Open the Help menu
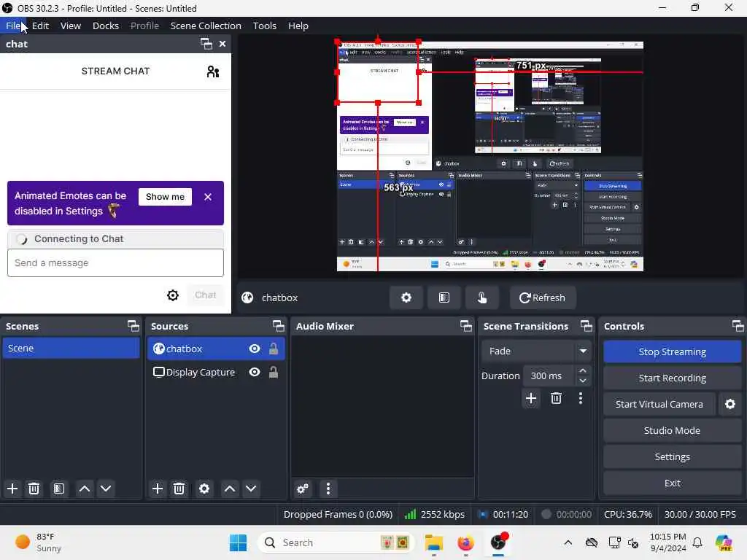This screenshot has height=560, width=747. [x=298, y=26]
